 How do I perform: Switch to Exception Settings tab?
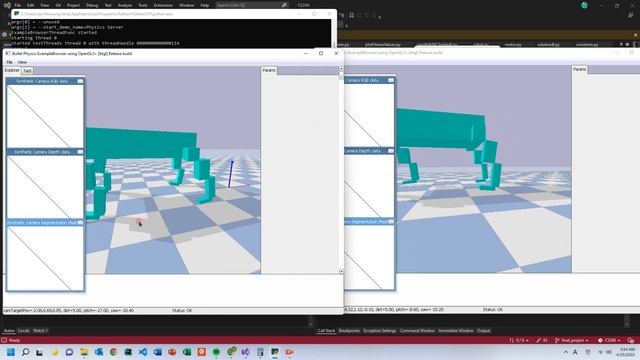[x=380, y=331]
